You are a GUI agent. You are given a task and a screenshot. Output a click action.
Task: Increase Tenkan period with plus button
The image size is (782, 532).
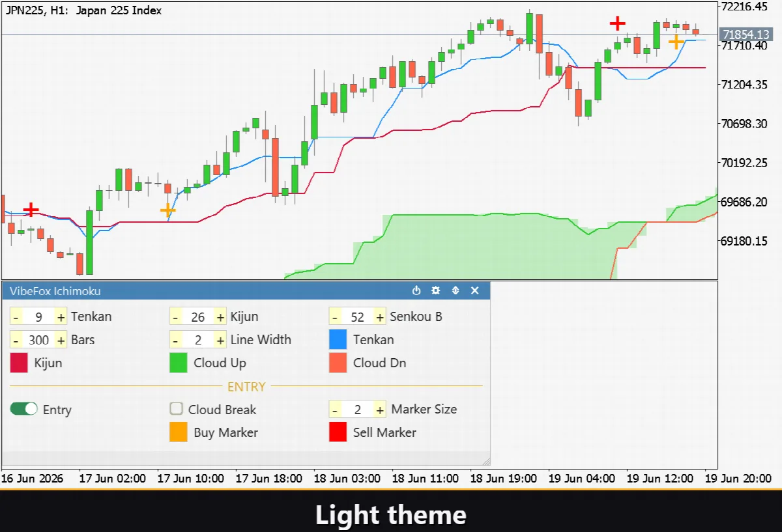coord(61,317)
